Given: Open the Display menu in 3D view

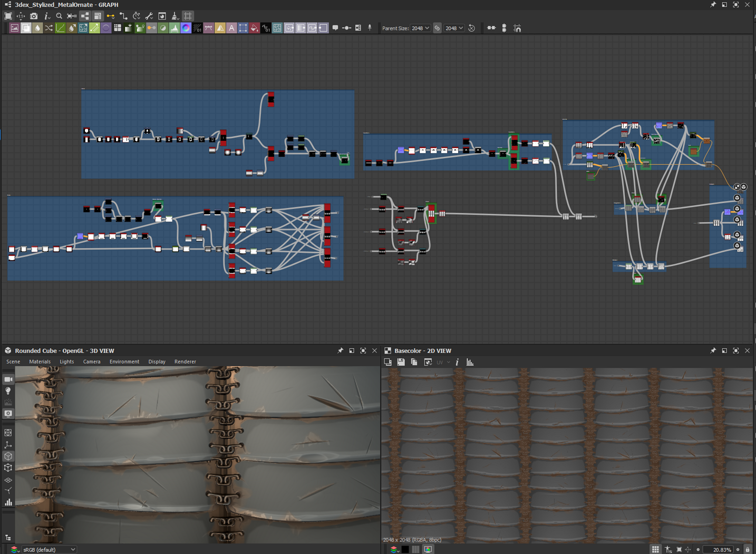Looking at the screenshot, I should [x=157, y=362].
